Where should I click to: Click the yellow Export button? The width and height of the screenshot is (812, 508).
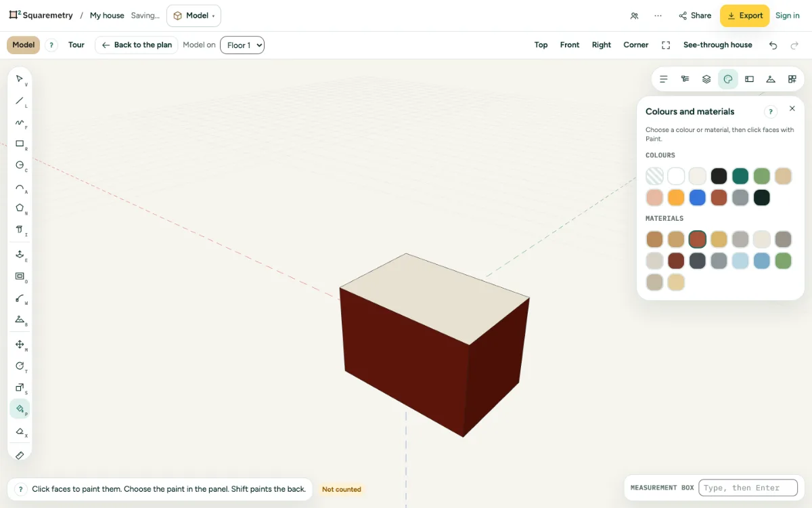point(744,16)
